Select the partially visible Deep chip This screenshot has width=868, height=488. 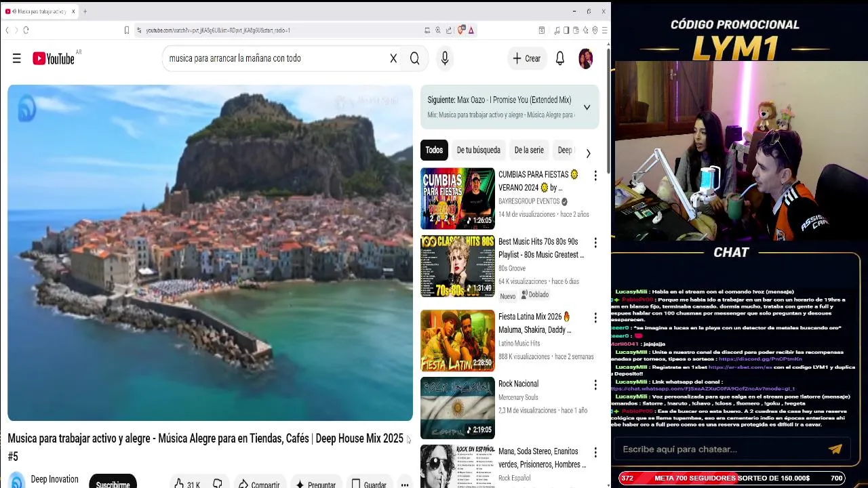[564, 150]
